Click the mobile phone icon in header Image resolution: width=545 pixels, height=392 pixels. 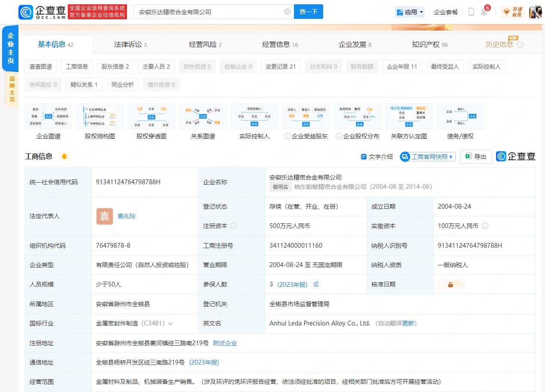point(471,12)
